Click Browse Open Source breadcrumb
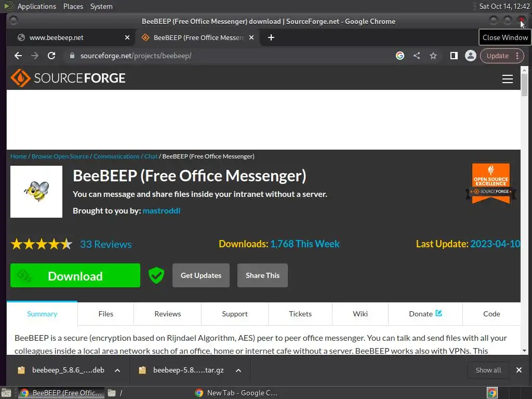Viewport: 532px width, 399px height. coord(60,156)
